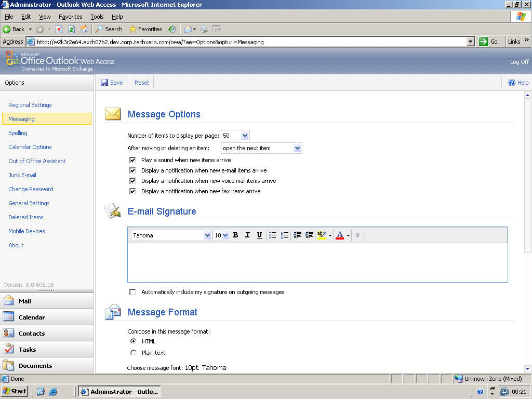This screenshot has height=399, width=532.
Task: Apply the red font color swatch
Action: (340, 235)
